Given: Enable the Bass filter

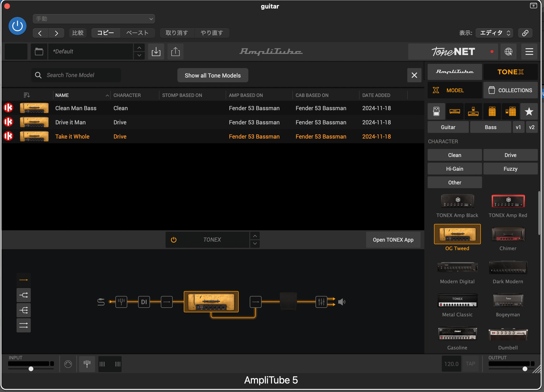Looking at the screenshot, I should point(491,127).
